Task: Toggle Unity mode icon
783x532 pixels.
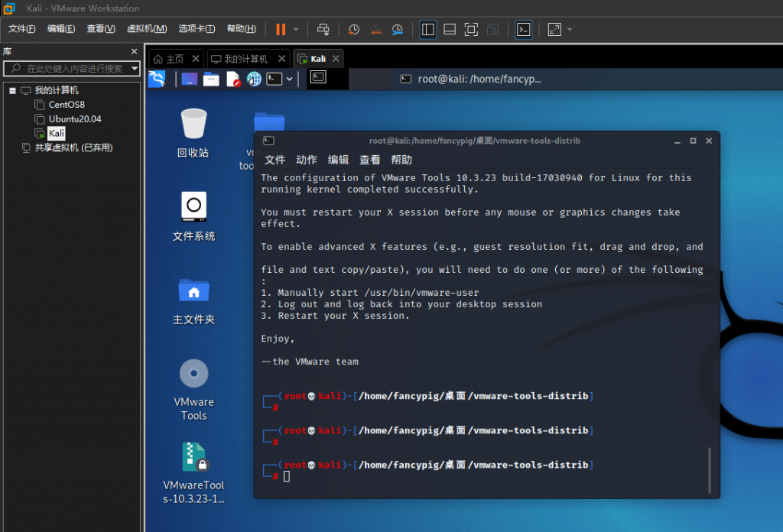Action: pyautogui.click(x=493, y=30)
